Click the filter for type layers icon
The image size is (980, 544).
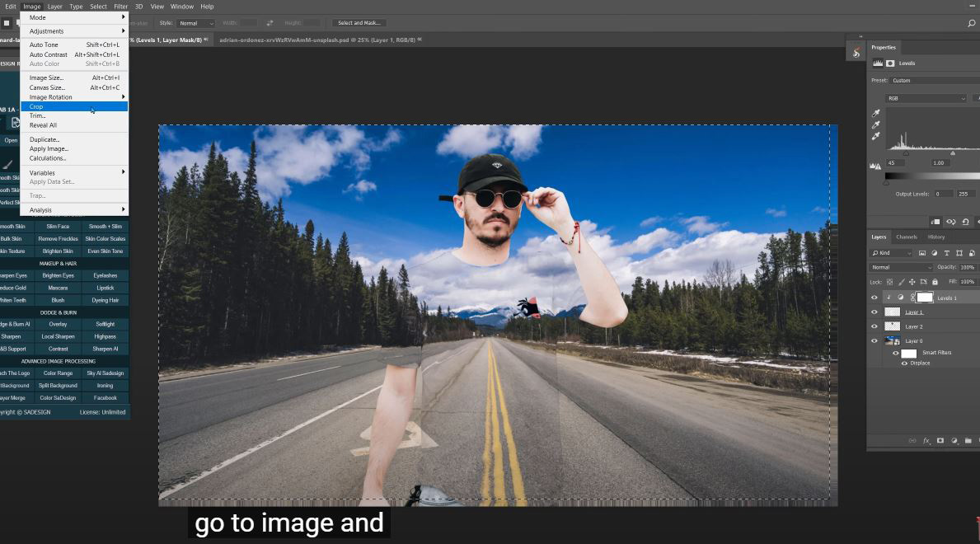tap(947, 253)
